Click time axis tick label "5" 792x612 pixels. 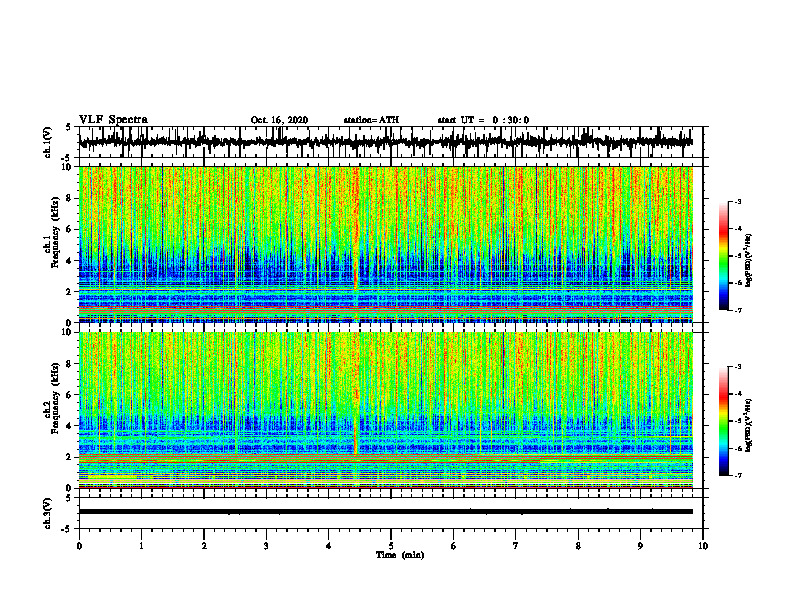(391, 546)
